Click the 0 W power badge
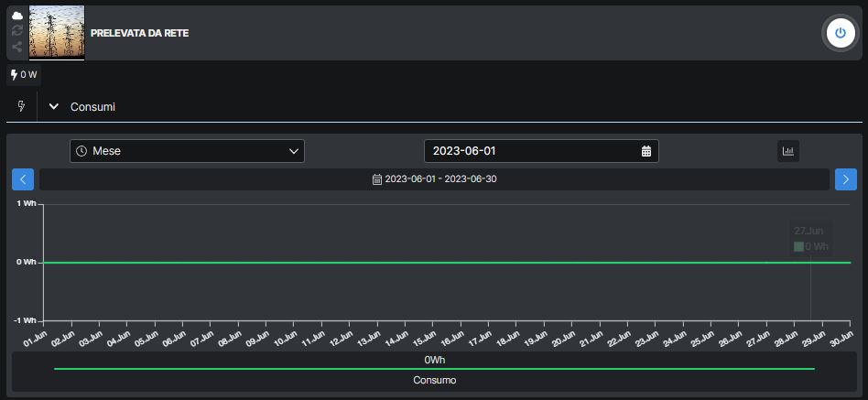 (24, 75)
